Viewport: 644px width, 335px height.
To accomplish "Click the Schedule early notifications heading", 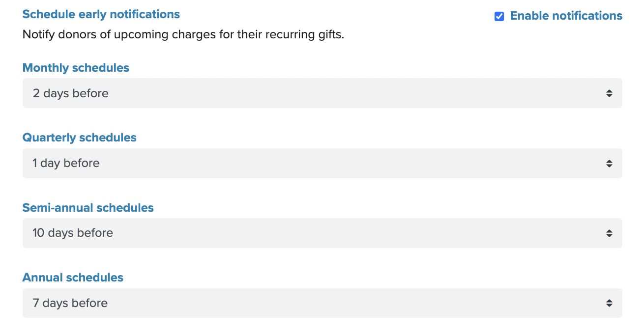I will [x=101, y=14].
